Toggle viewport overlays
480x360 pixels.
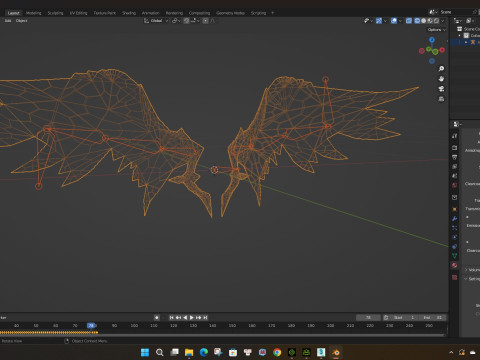pyautogui.click(x=394, y=21)
